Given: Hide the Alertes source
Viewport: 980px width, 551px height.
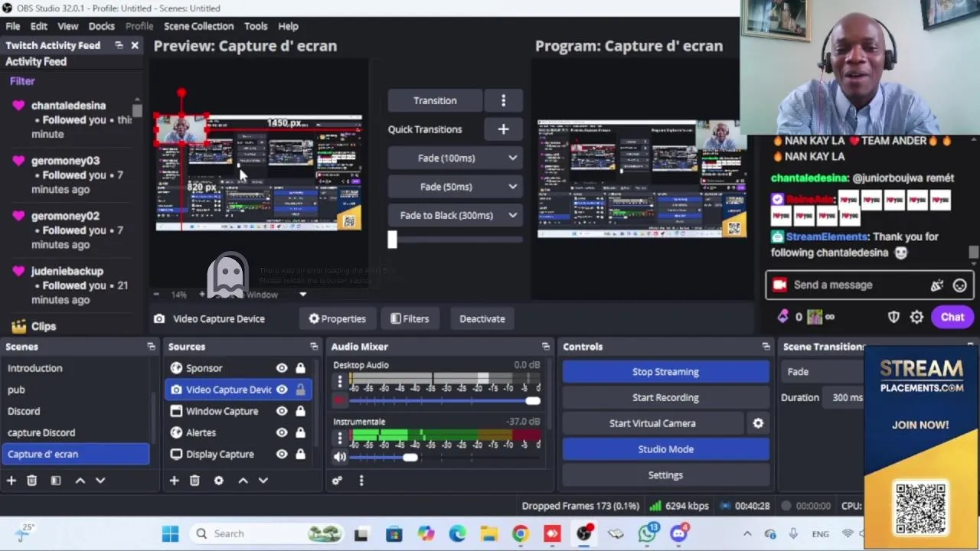Looking at the screenshot, I should click(282, 432).
